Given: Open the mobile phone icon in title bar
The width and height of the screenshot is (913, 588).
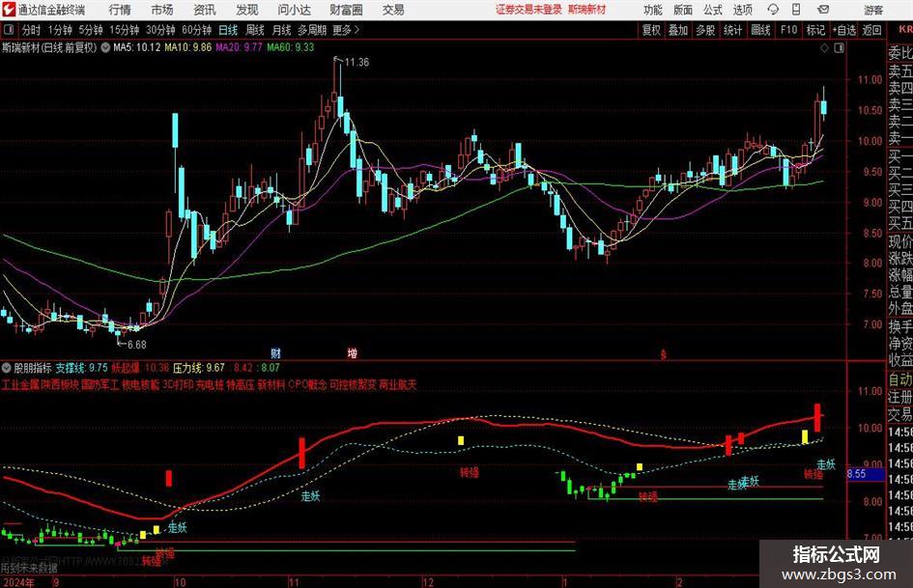Looking at the screenshot, I should [796, 10].
